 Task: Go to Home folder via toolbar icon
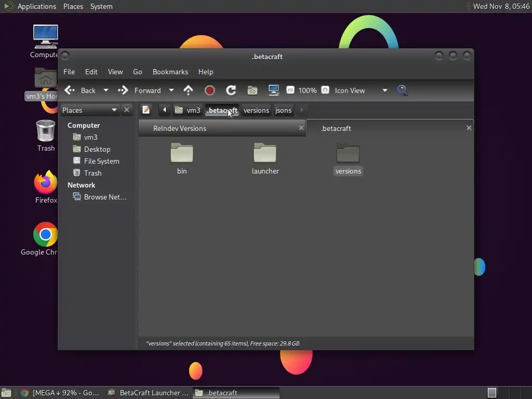pos(252,90)
